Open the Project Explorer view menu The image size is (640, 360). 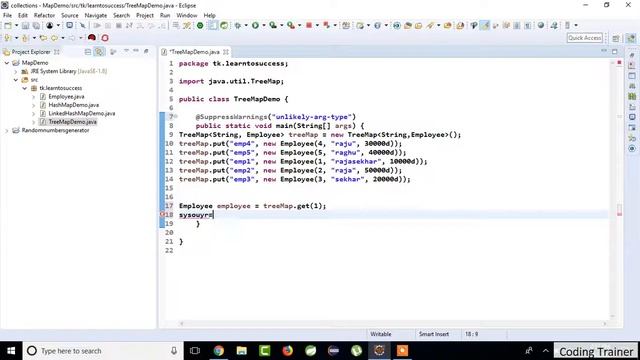click(126, 51)
